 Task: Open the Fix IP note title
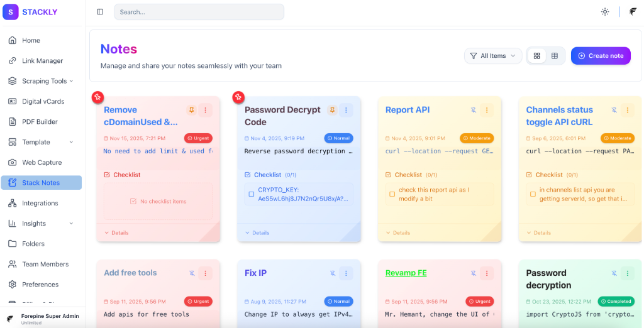point(256,273)
